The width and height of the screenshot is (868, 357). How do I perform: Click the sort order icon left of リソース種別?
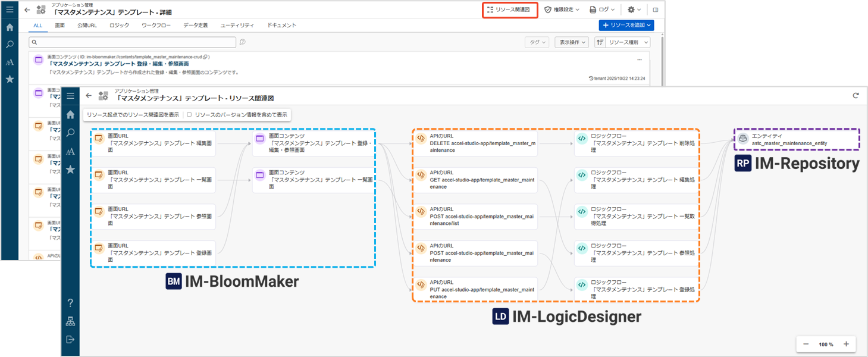click(599, 42)
